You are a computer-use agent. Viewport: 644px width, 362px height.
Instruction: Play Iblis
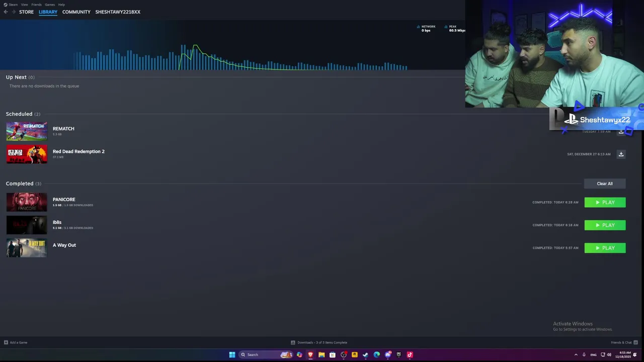(605, 225)
